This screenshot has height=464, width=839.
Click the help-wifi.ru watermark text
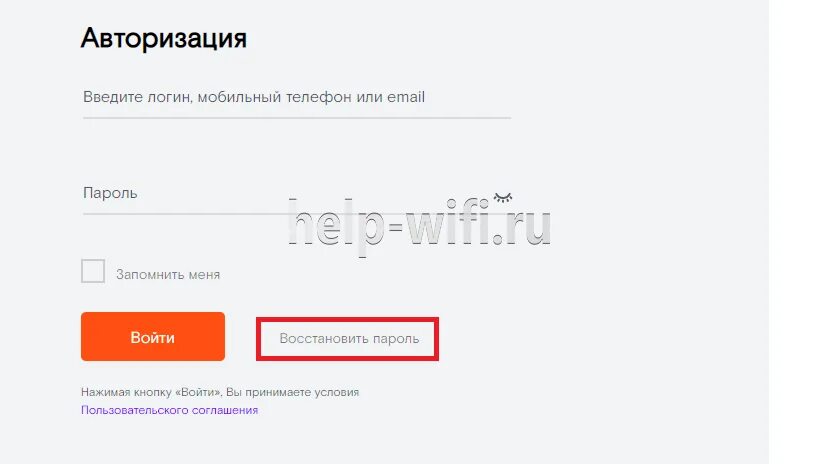tap(420, 227)
